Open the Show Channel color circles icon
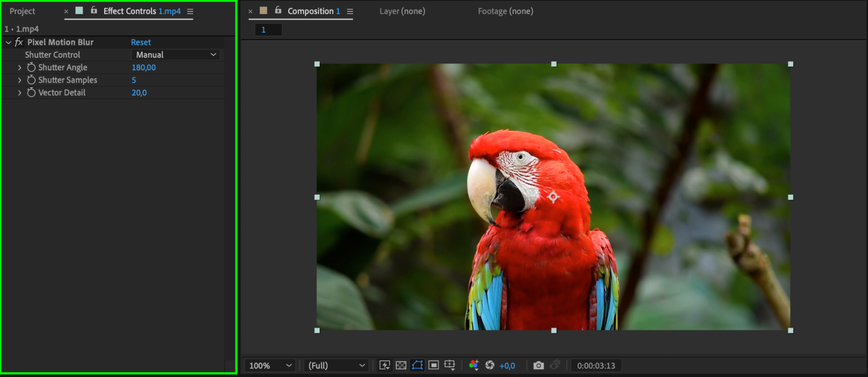 click(474, 365)
